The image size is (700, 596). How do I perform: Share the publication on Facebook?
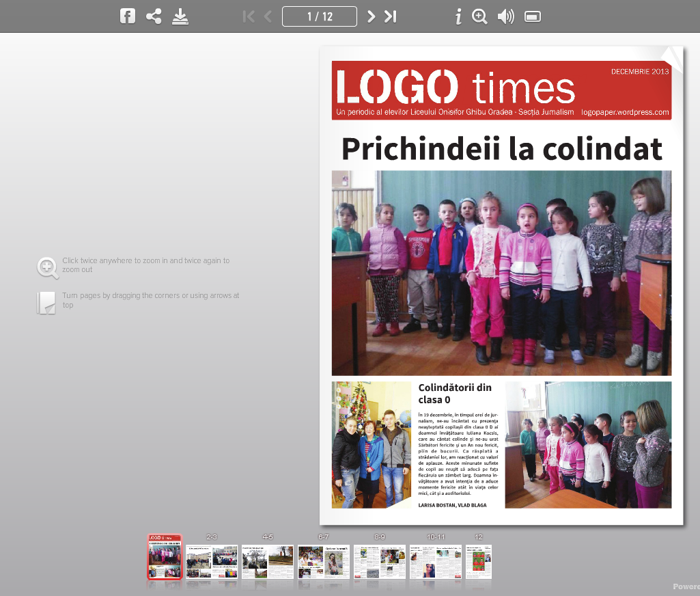[x=128, y=16]
